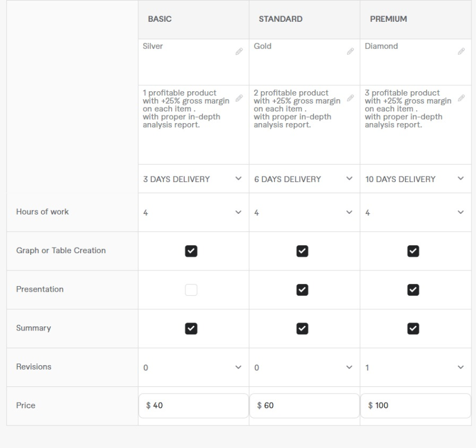Click the Standard price field showing $60

[305, 405]
